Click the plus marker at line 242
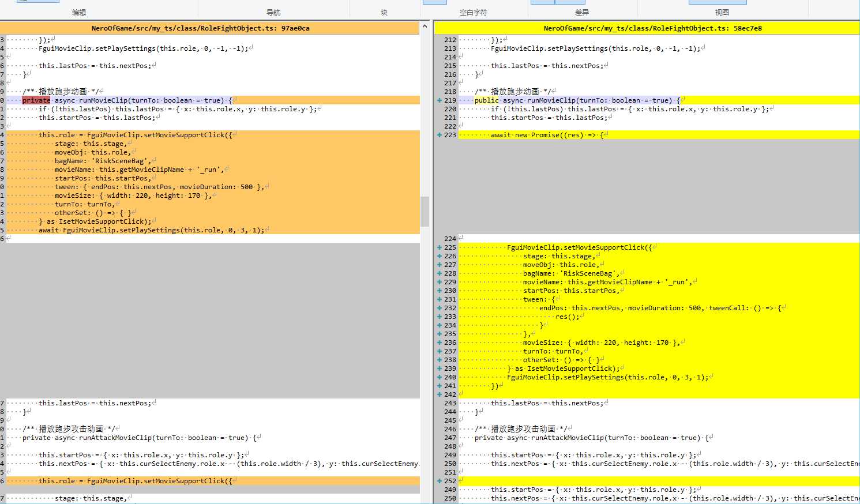The image size is (860, 504). click(440, 394)
